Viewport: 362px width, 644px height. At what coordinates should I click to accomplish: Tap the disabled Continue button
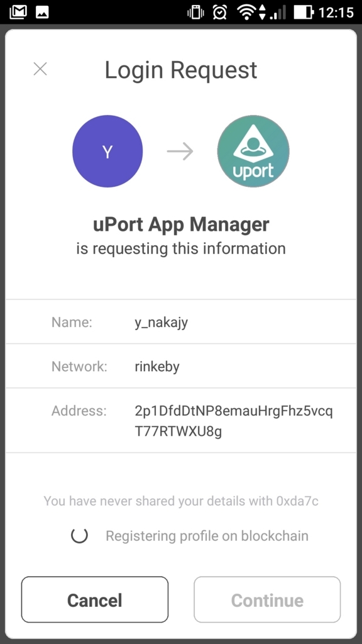coord(267,599)
